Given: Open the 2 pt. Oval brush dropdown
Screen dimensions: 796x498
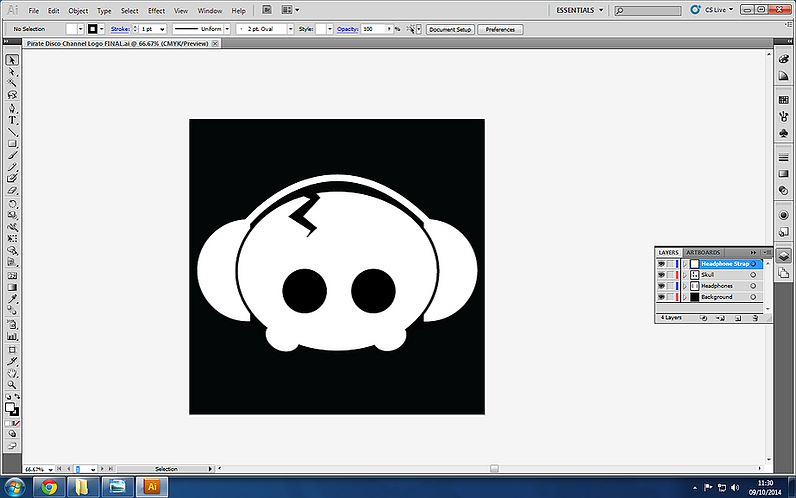Looking at the screenshot, I should (x=290, y=29).
